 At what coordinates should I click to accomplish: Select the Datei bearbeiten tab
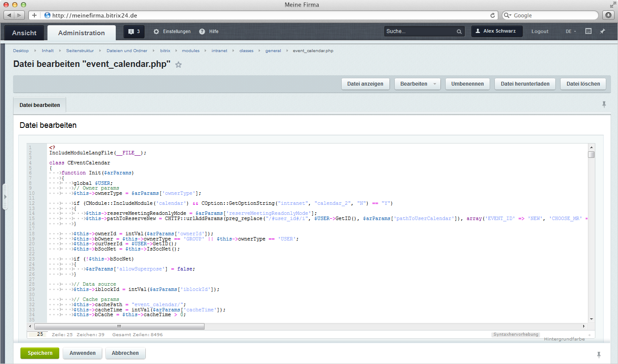(40, 105)
